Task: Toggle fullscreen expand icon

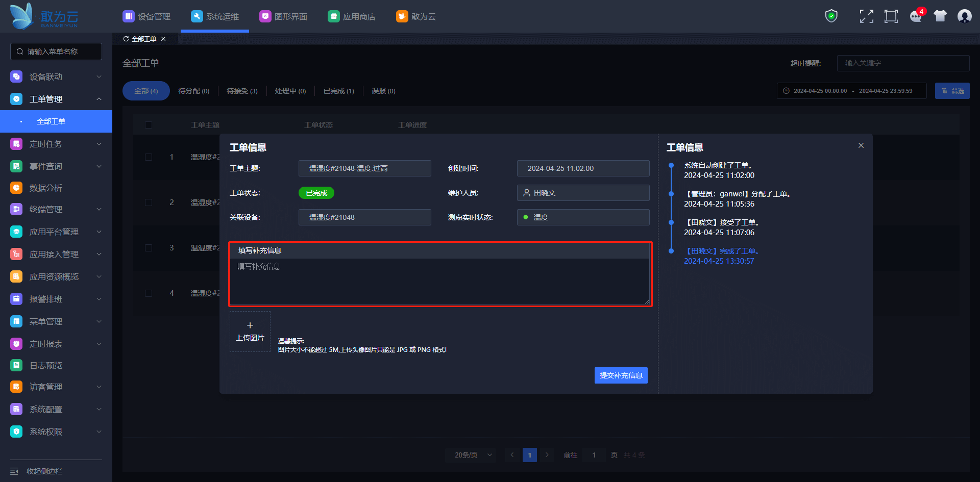Action: coord(866,16)
